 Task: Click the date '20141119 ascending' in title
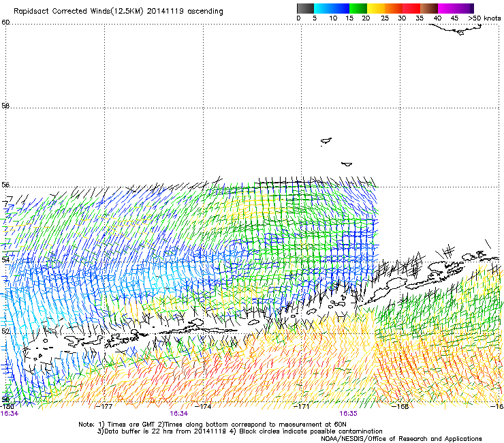[x=185, y=11]
